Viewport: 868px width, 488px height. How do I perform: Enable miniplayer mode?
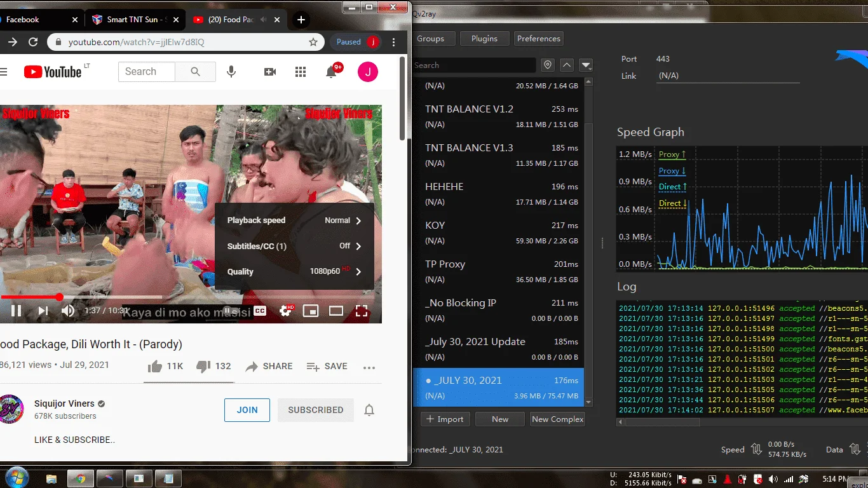tap(310, 311)
